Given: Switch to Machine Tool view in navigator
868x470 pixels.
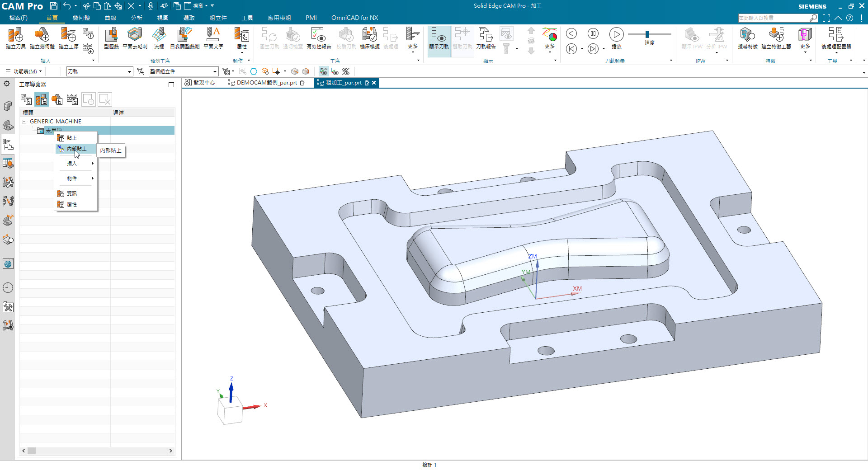Looking at the screenshot, I should (x=42, y=99).
